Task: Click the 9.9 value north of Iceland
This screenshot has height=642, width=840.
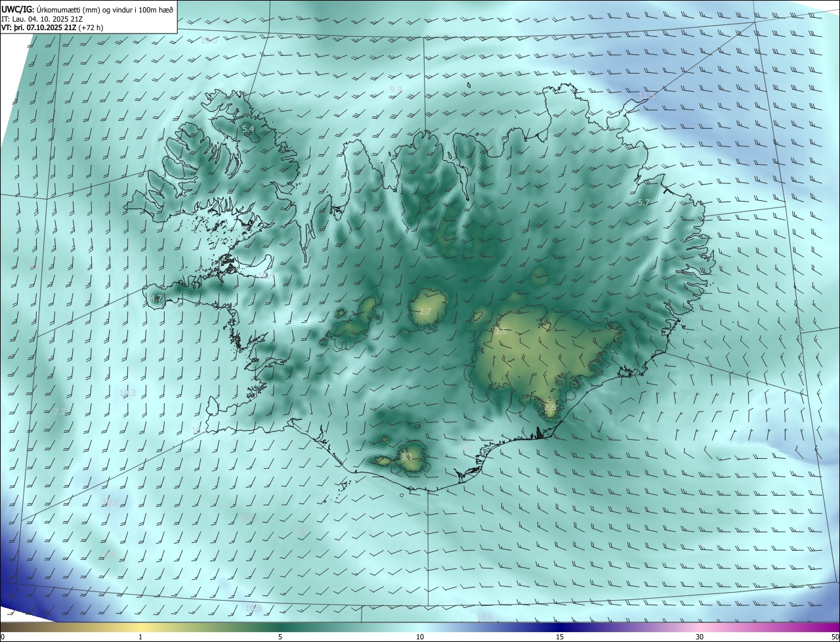Action: (396, 89)
